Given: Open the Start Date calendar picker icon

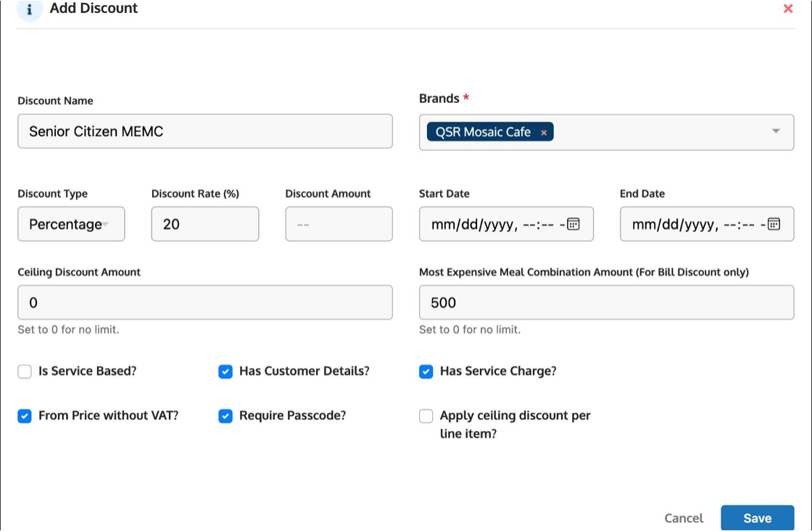Looking at the screenshot, I should click(573, 224).
